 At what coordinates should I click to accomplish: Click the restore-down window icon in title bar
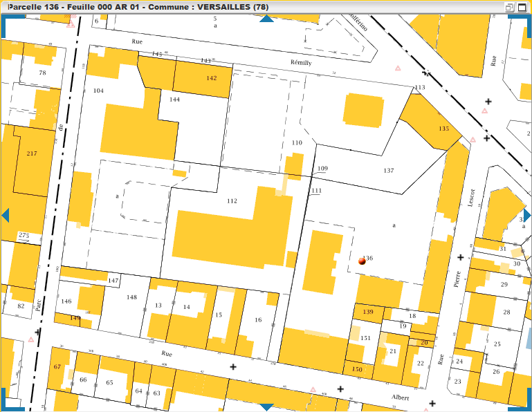(509, 7)
